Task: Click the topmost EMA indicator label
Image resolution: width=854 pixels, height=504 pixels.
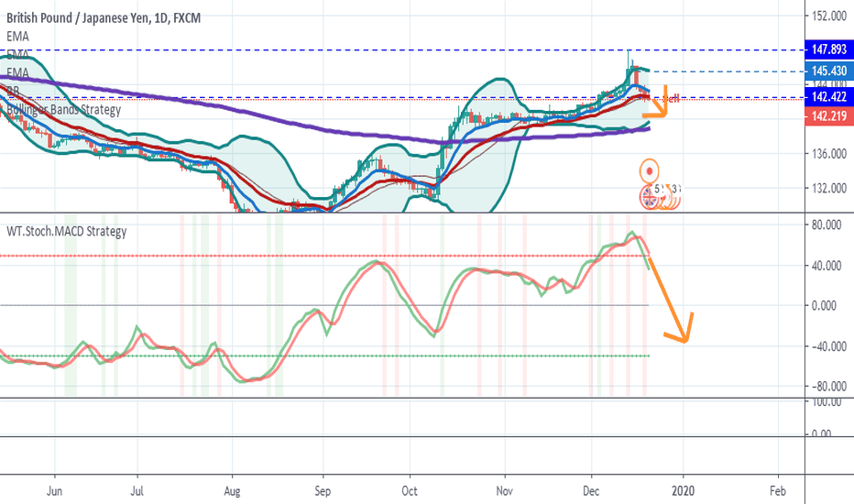Action: pyautogui.click(x=17, y=37)
